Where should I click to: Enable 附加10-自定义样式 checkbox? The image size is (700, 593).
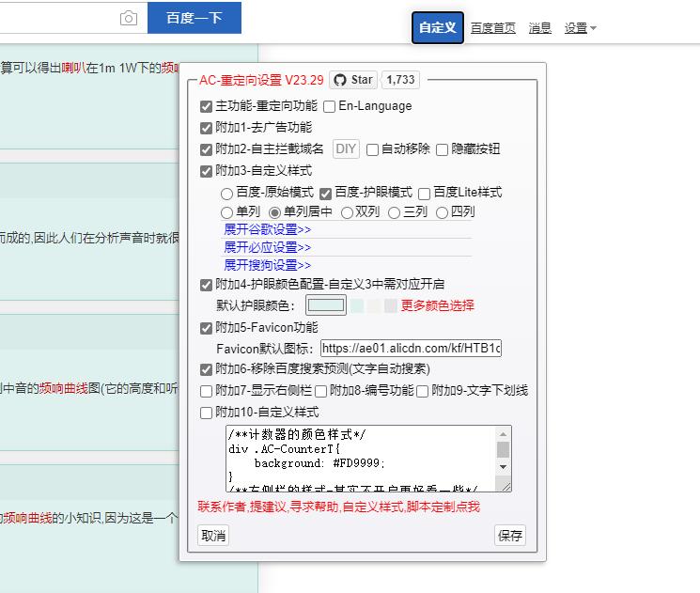coord(206,414)
